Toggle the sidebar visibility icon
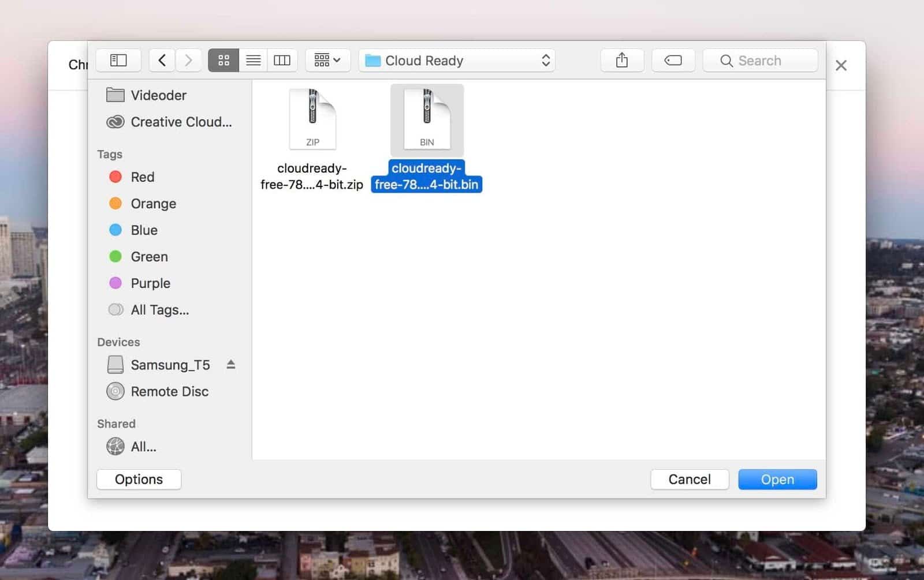 click(x=118, y=60)
